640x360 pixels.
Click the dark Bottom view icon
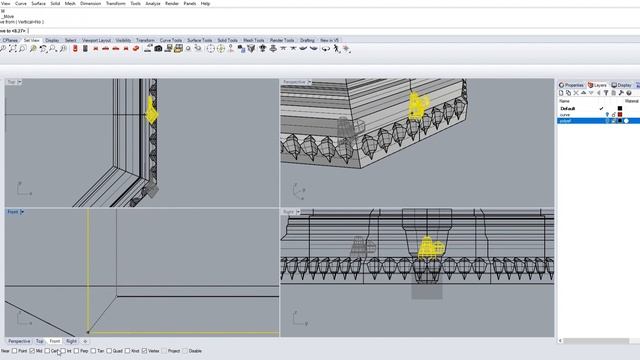(85, 49)
